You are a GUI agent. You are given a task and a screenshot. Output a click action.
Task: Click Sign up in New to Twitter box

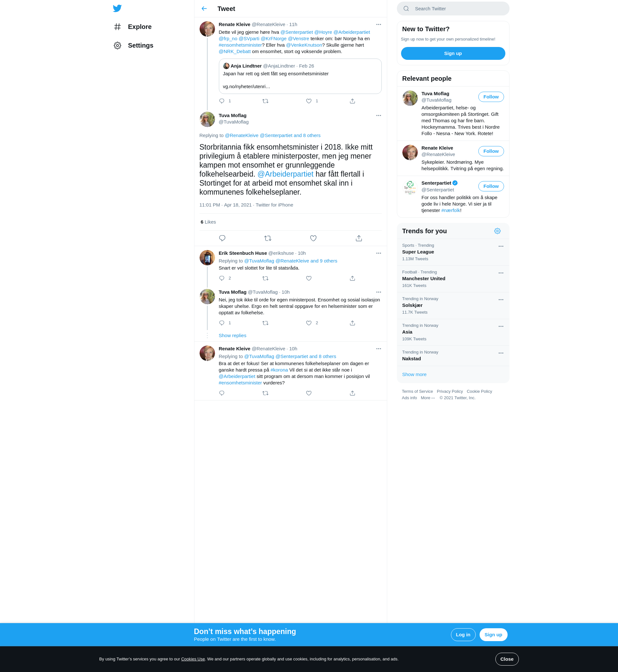(x=453, y=53)
